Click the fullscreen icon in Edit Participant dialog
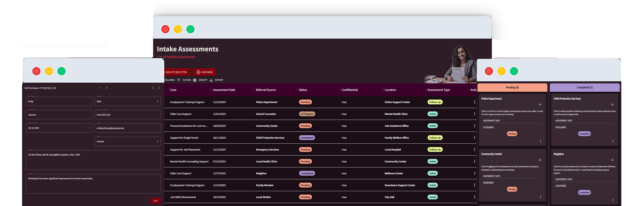Viewport: 644px width, 206px height. 153,88
